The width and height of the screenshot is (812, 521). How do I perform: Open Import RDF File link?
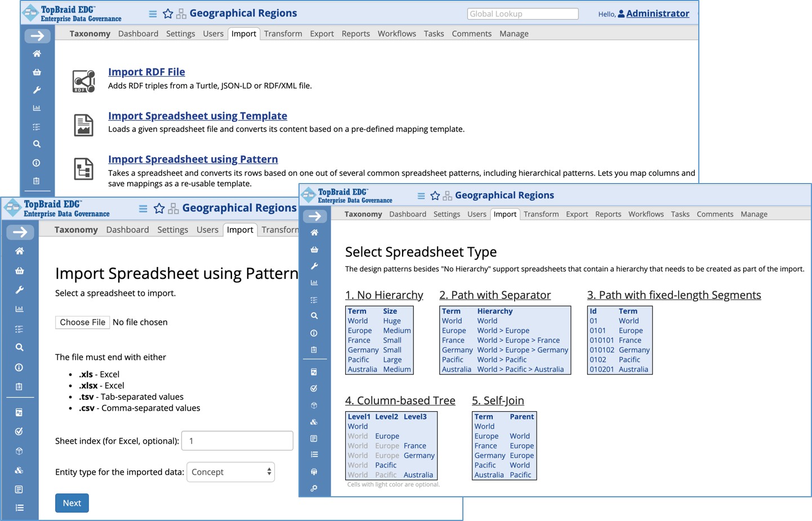pyautogui.click(x=146, y=72)
